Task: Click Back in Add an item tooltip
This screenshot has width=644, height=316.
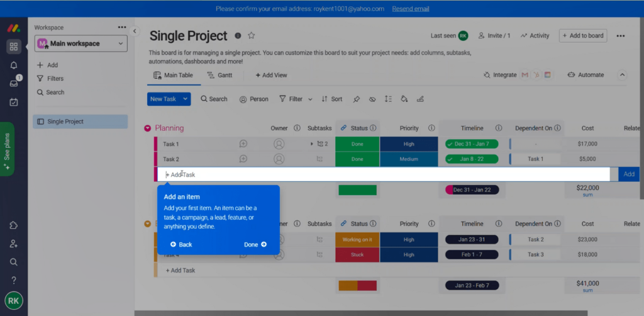Action: [x=181, y=244]
